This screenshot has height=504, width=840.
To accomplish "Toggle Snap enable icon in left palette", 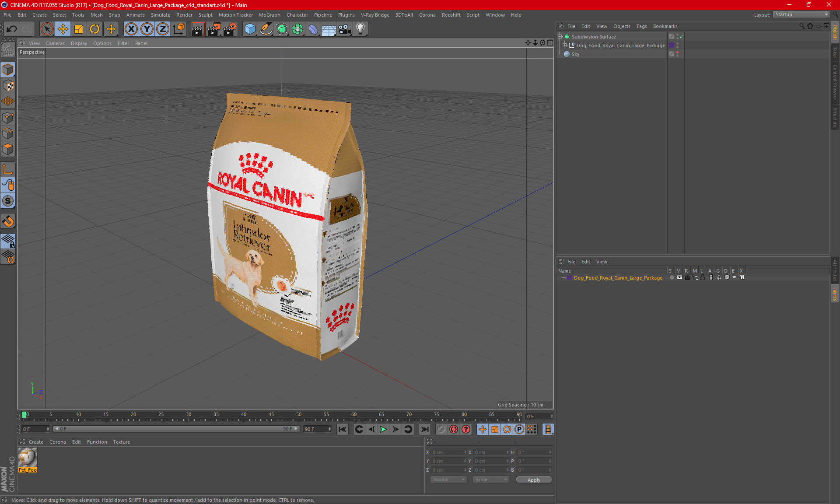I will [8, 221].
